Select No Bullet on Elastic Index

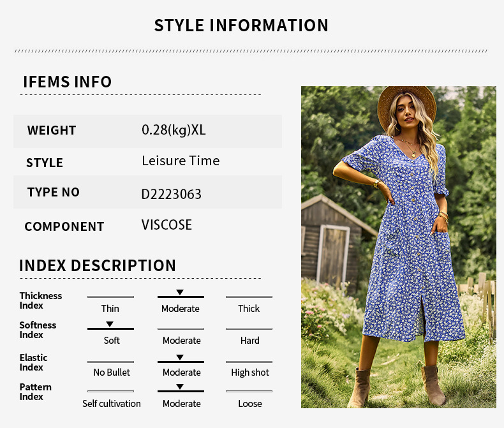[112, 372]
